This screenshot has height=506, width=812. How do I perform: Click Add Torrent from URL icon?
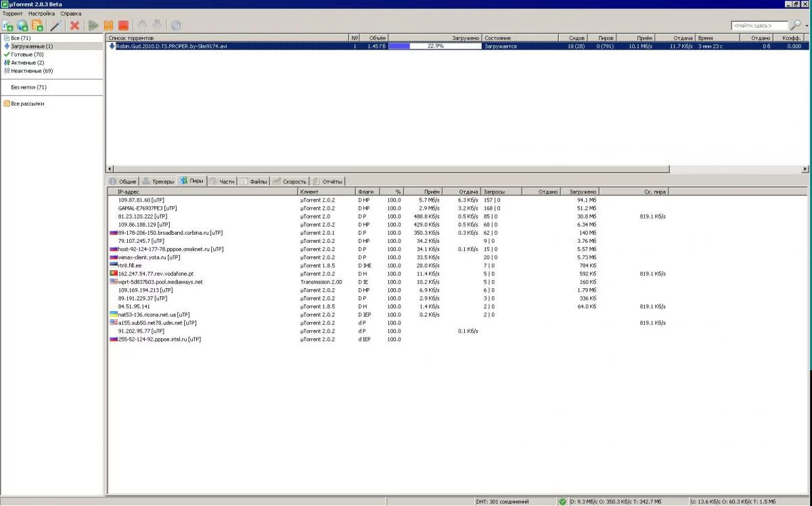click(23, 26)
